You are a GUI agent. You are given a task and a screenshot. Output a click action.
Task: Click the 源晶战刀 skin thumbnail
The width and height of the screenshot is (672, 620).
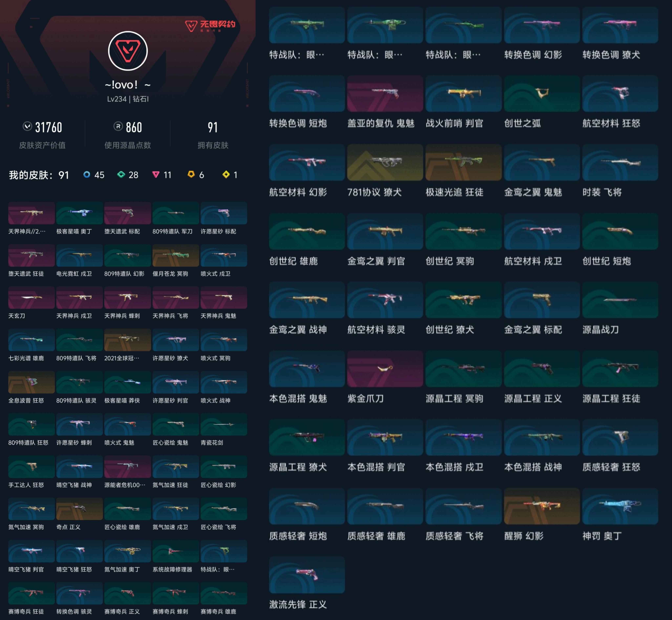point(620,300)
